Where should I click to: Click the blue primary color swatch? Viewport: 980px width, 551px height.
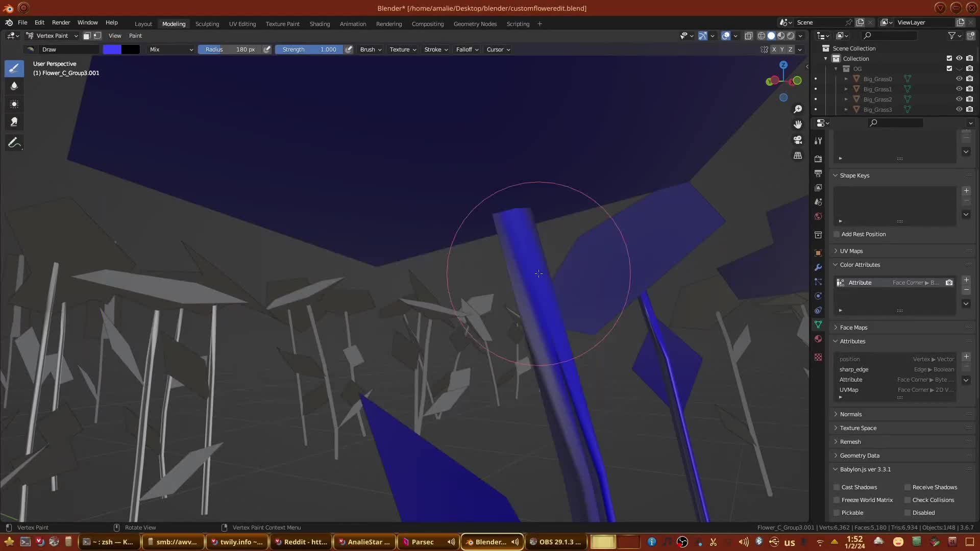[x=112, y=49]
